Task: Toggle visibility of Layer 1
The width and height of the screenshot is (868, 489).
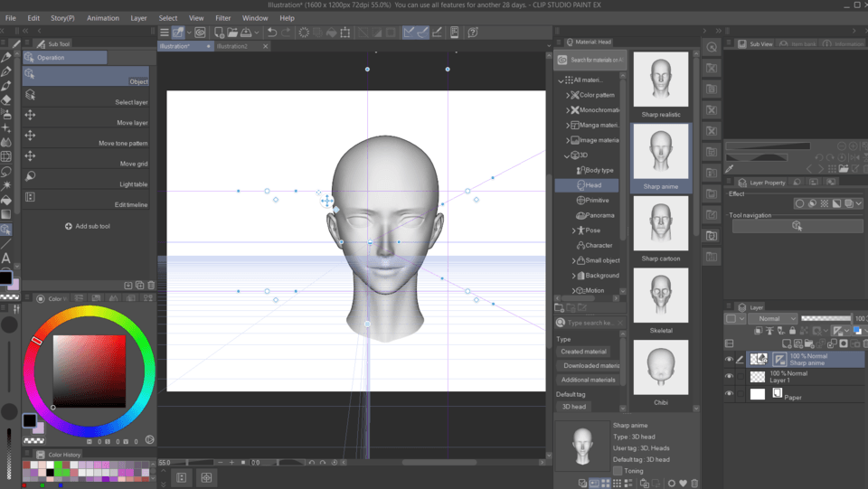Action: point(729,377)
